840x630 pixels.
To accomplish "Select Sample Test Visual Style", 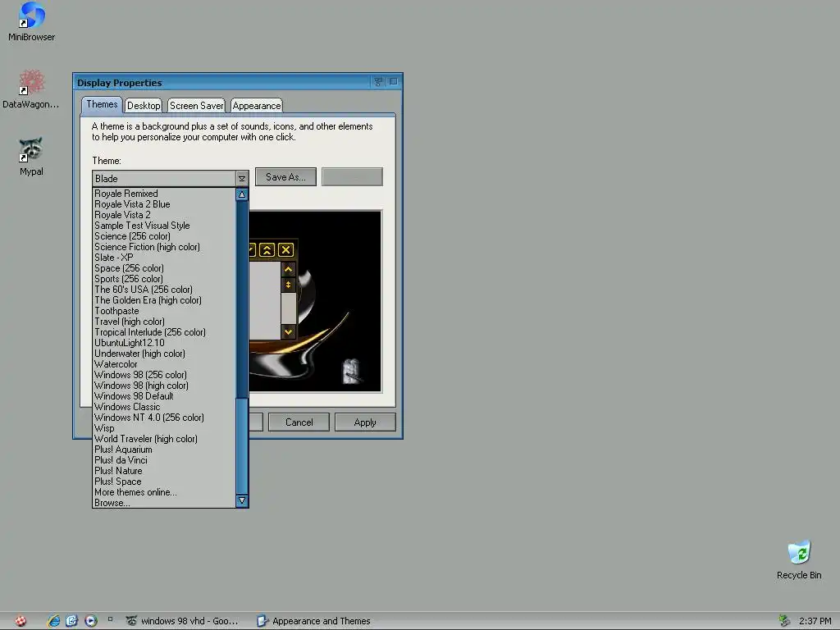I will coord(164,226).
